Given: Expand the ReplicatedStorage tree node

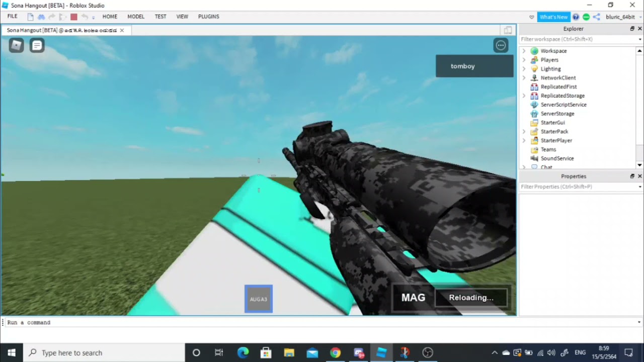Looking at the screenshot, I should click(x=524, y=96).
